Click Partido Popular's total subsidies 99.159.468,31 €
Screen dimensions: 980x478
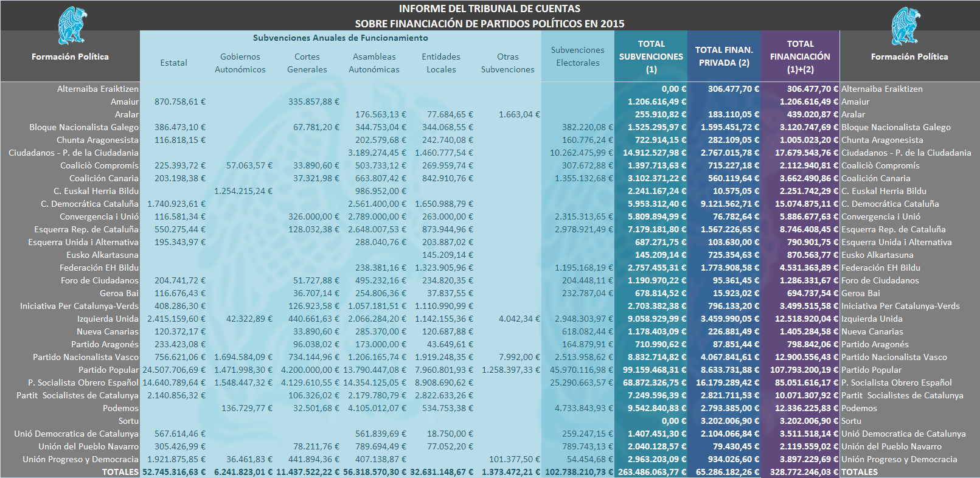(x=655, y=370)
